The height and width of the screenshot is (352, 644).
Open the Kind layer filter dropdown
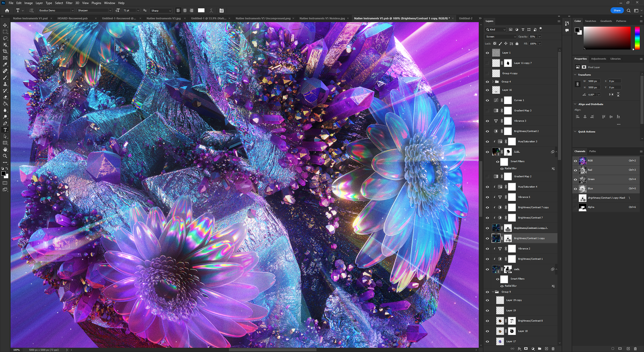point(495,30)
